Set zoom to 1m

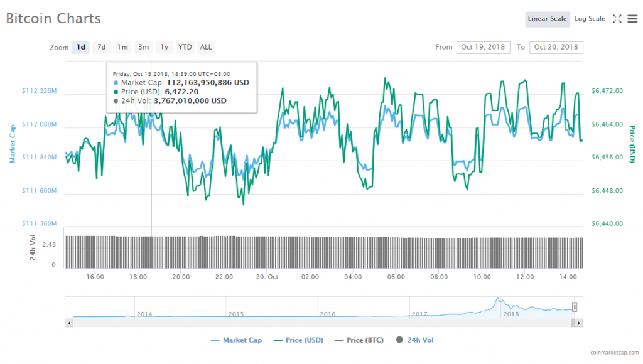(x=122, y=47)
